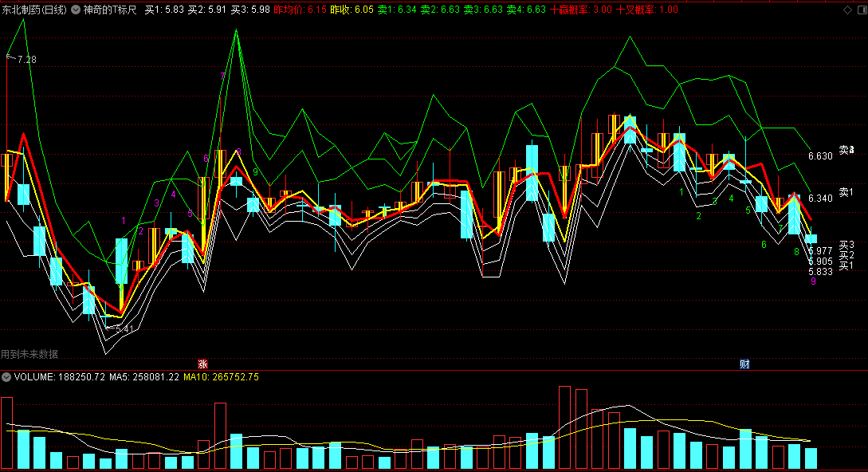
Task: Click the 十叉概率: 1.00 label
Action: 647,10
